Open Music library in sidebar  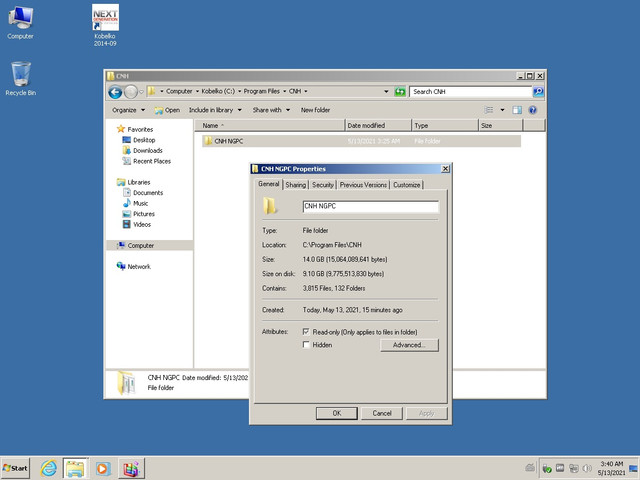(140, 203)
